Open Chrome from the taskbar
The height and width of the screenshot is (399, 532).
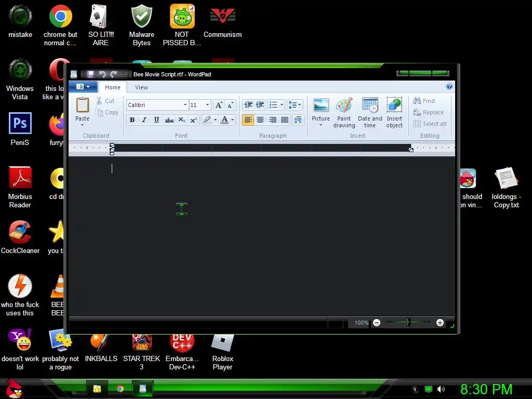click(120, 389)
